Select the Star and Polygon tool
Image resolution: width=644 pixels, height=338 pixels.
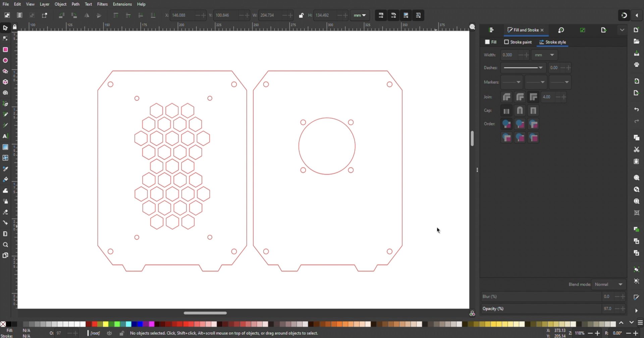[5, 71]
